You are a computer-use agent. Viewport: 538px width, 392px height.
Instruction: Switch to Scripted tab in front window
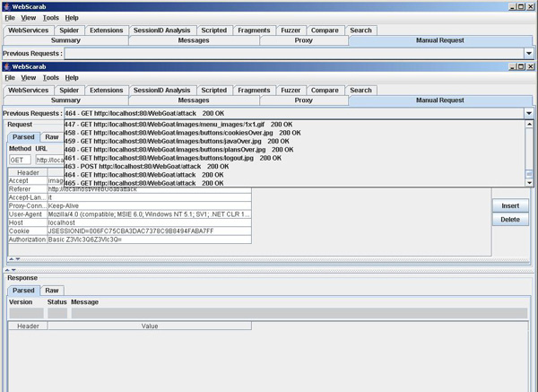pyautogui.click(x=214, y=91)
